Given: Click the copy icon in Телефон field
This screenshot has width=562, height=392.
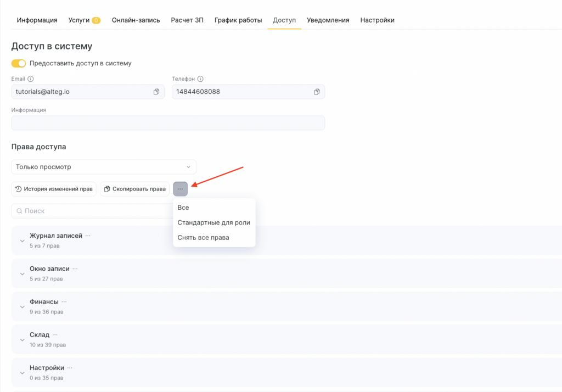Looking at the screenshot, I should [x=317, y=92].
